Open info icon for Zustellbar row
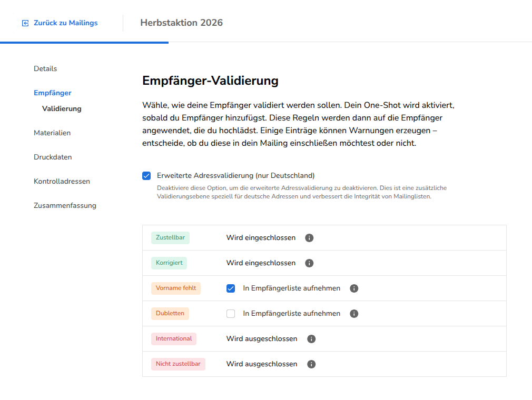The width and height of the screenshot is (532, 400). pyautogui.click(x=309, y=238)
